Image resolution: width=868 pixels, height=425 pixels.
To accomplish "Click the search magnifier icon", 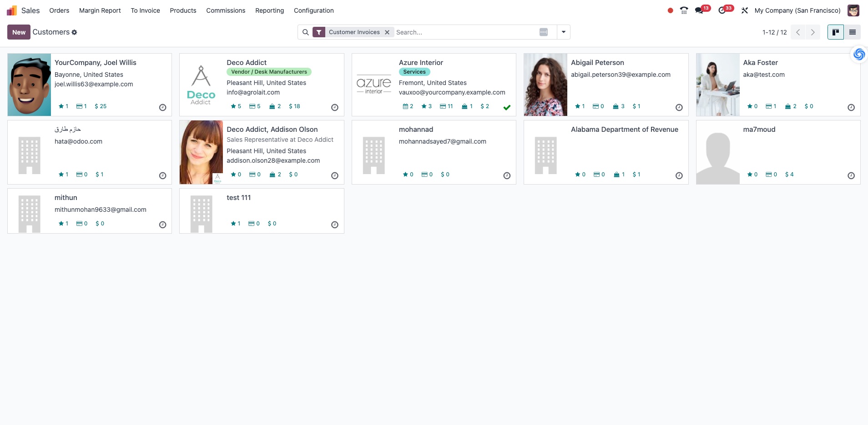I will [306, 32].
